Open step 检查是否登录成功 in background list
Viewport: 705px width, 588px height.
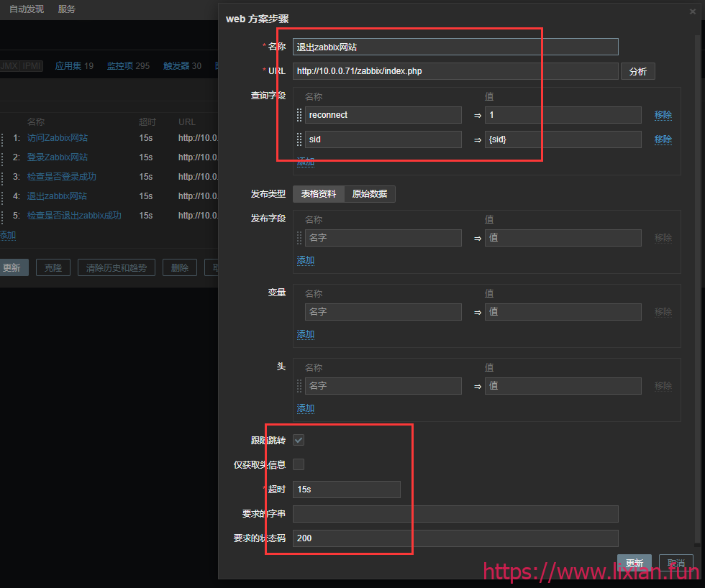pyautogui.click(x=62, y=177)
